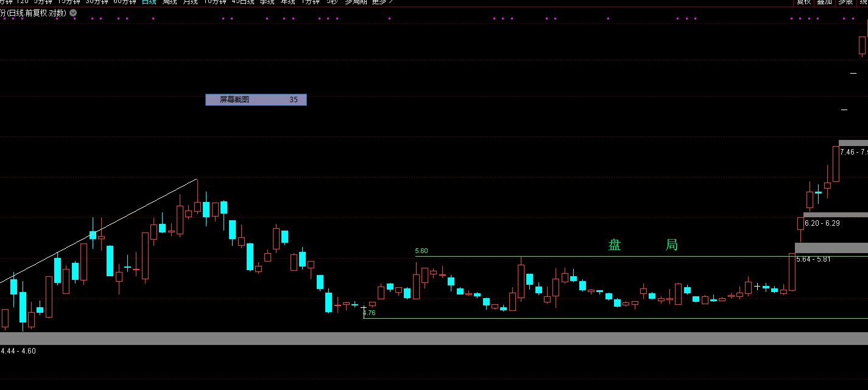Image resolution: width=868 pixels, height=390 pixels.
Task: Switch to the 月线 monthly tab
Action: click(x=190, y=2)
